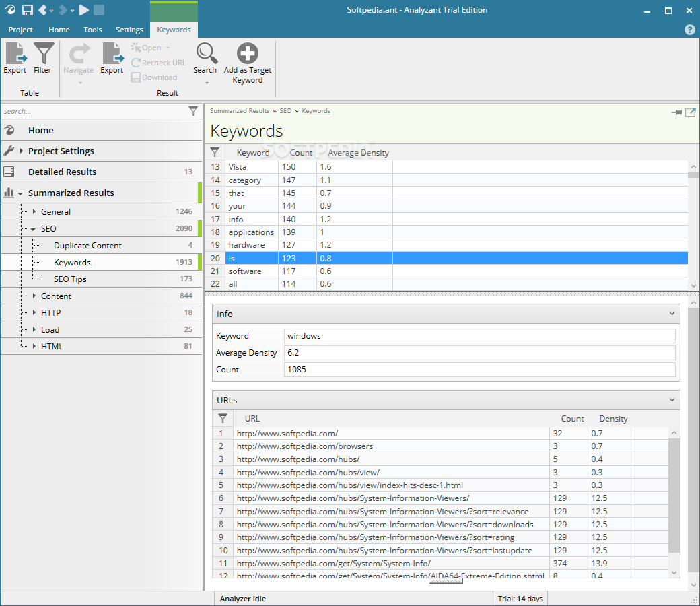The height and width of the screenshot is (606, 700).
Task: Click in the sidebar search field
Action: pyautogui.click(x=95, y=111)
